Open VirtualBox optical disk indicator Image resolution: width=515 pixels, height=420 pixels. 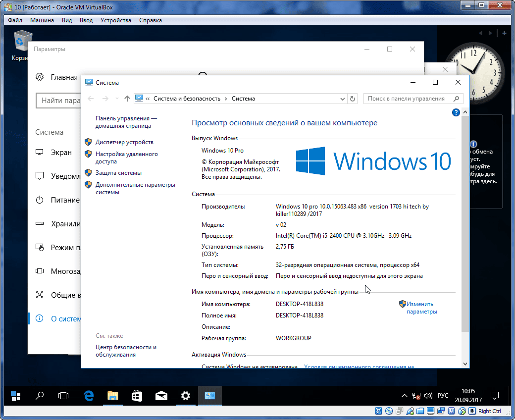[389, 411]
